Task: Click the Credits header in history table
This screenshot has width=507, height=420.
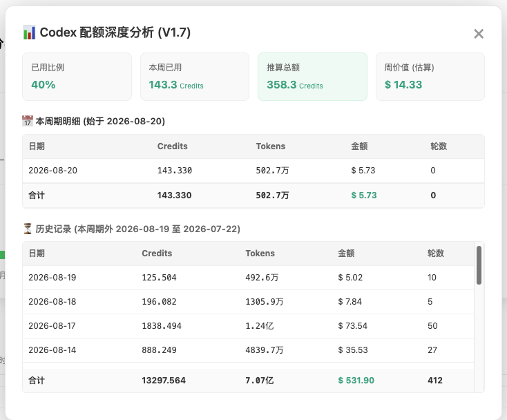Action: [x=157, y=253]
